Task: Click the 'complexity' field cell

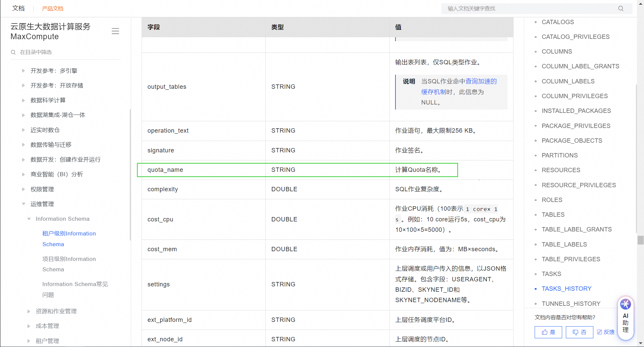Action: coord(204,189)
